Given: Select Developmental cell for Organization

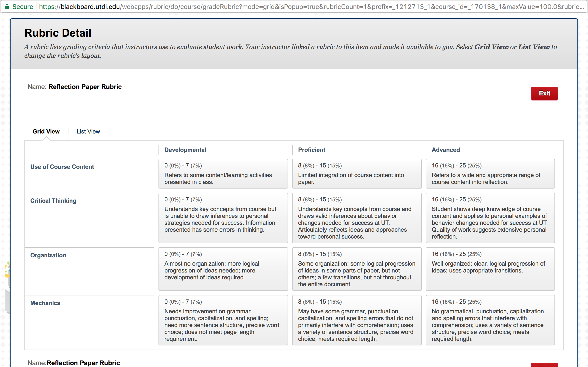Looking at the screenshot, I should click(223, 269).
